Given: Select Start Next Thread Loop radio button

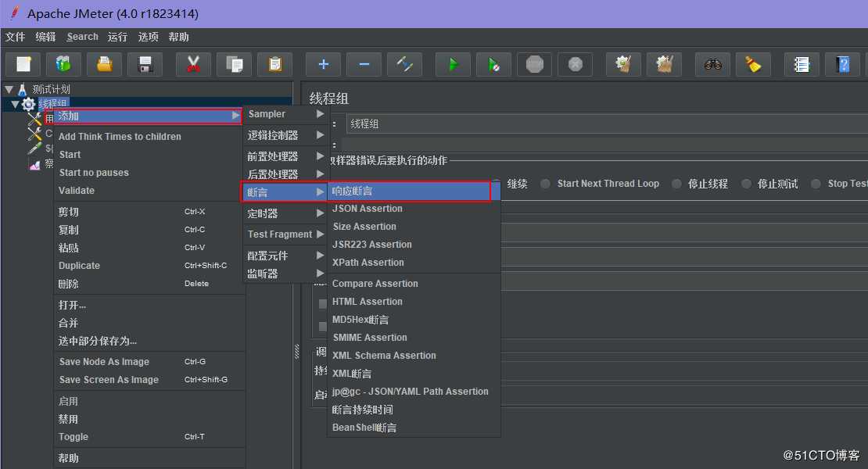Looking at the screenshot, I should tap(545, 184).
